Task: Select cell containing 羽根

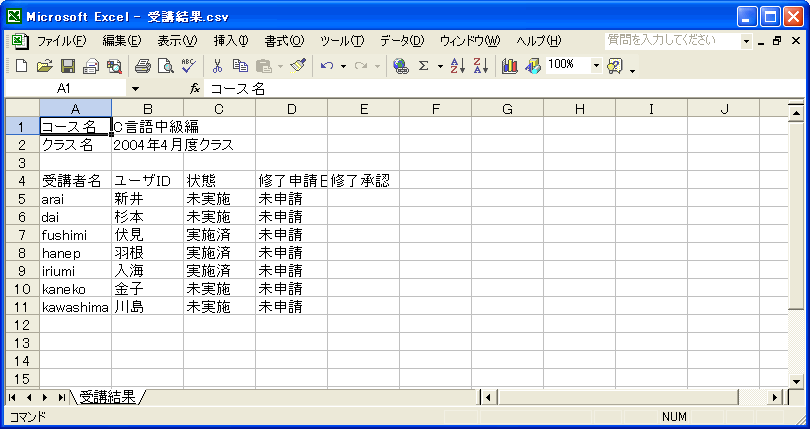Action: coord(147,253)
